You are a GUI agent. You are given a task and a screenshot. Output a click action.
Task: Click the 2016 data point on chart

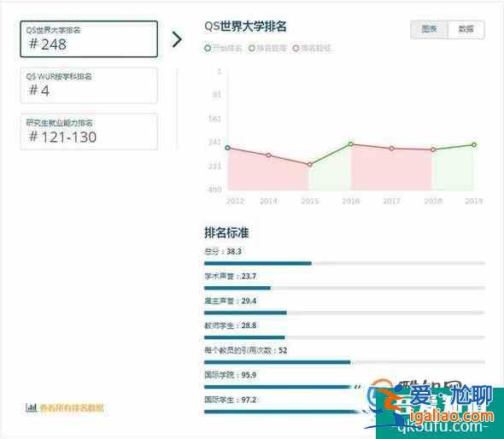[351, 144]
